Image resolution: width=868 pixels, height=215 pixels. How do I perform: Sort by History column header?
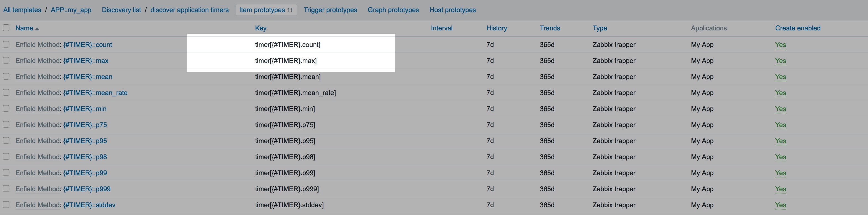[496, 28]
